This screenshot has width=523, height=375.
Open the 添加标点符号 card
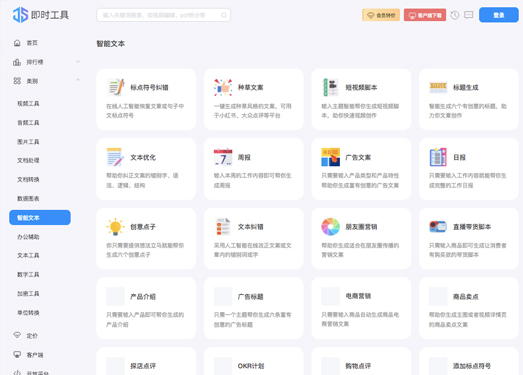469,361
